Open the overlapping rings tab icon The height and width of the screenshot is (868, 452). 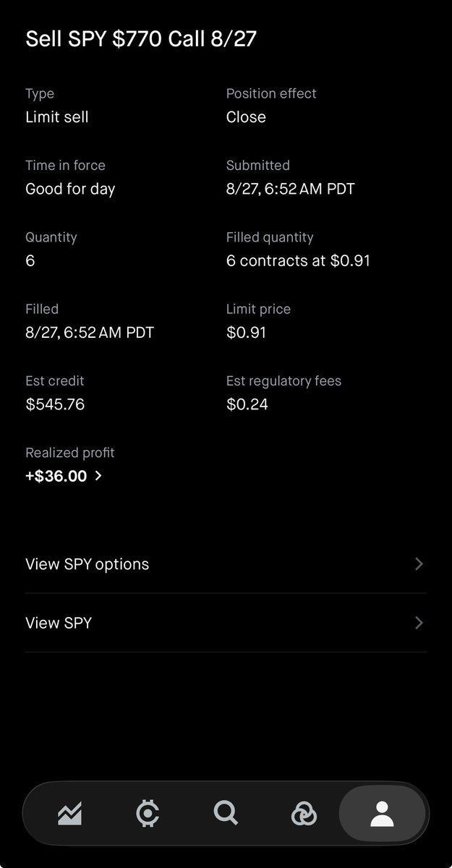point(304,814)
